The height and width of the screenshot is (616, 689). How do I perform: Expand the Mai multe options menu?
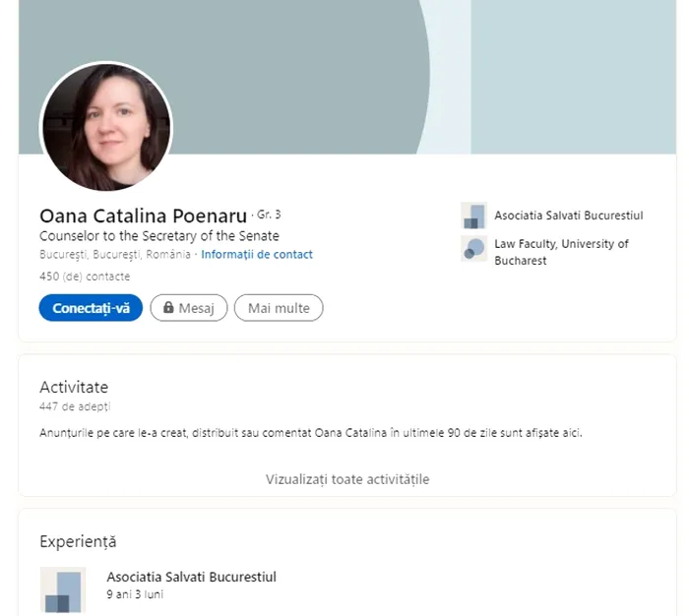pyautogui.click(x=279, y=308)
